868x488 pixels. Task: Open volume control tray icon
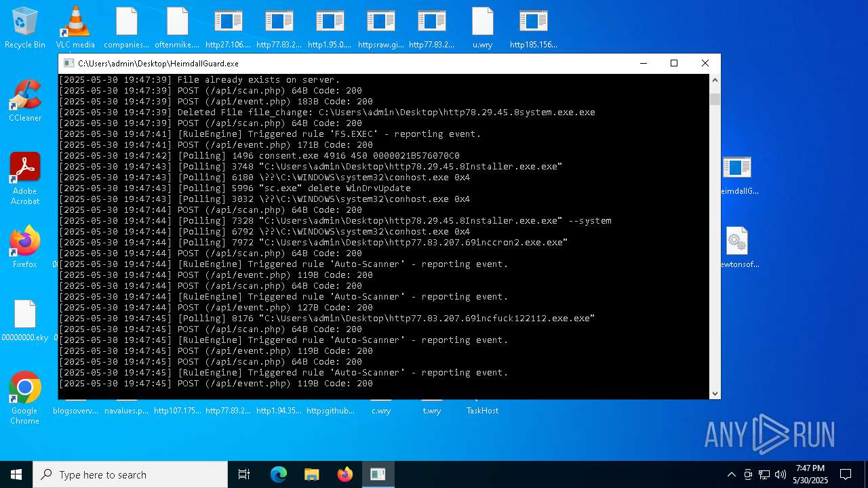click(781, 474)
